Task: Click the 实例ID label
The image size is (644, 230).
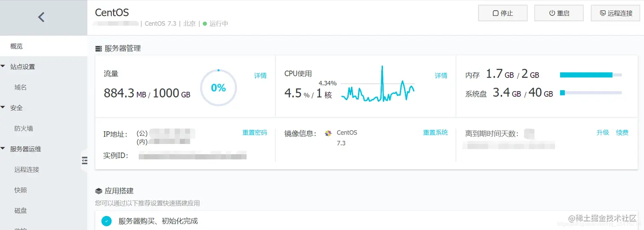Action: tap(116, 155)
